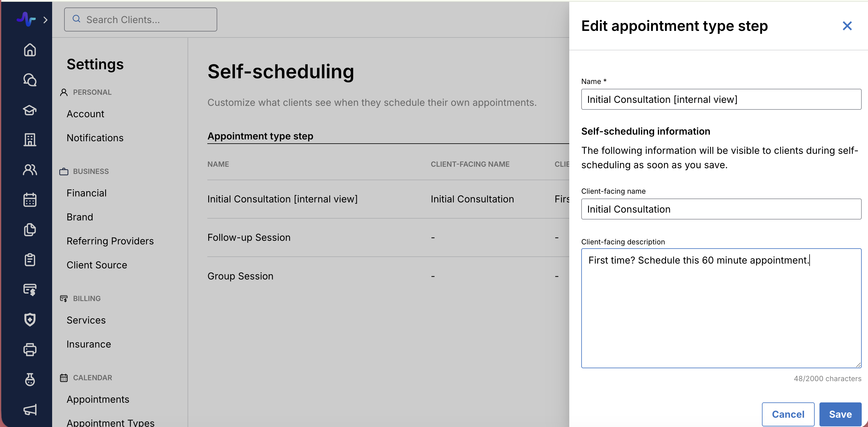Open the Home icon in sidebar
Screen dimensions: 868x427
pyautogui.click(x=30, y=50)
